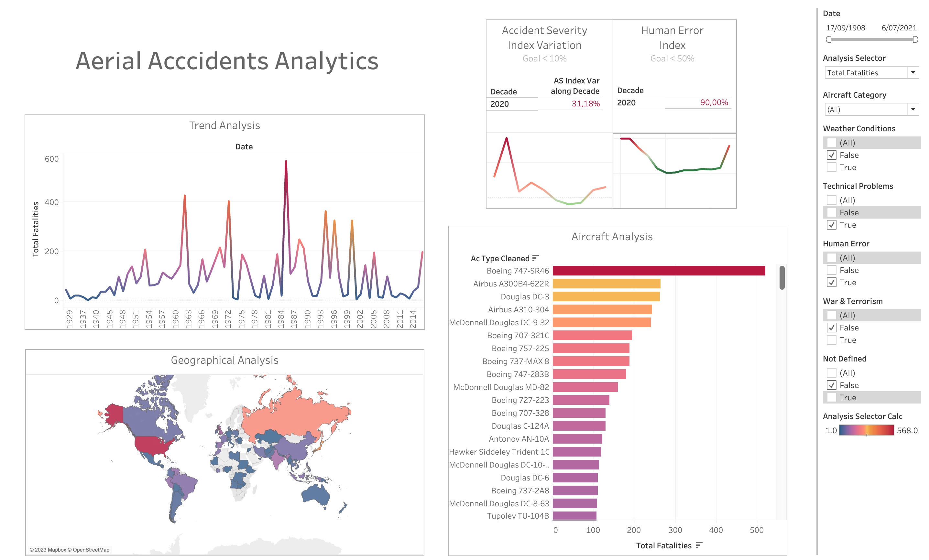Enable War & Terrorism True checkbox
Image resolution: width=929 pixels, height=560 pixels.
click(831, 340)
